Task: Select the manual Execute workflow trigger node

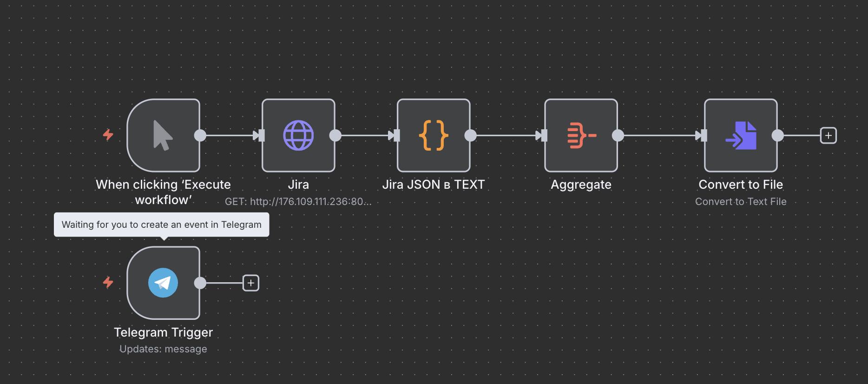Action: (163, 135)
